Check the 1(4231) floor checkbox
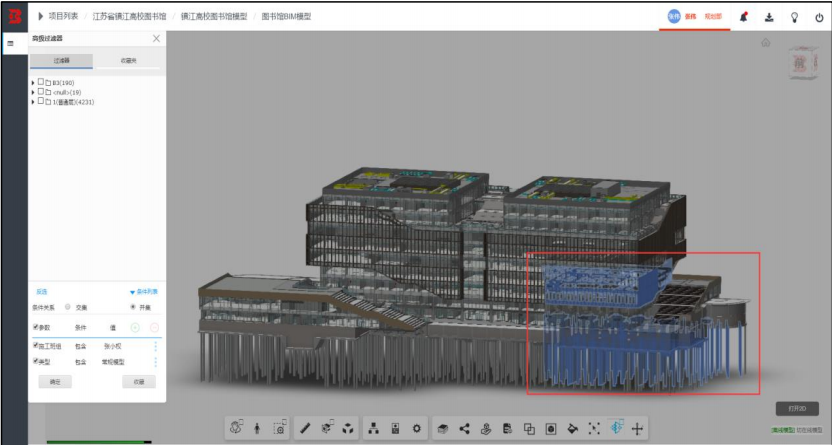This screenshot has width=832, height=445. (41, 101)
